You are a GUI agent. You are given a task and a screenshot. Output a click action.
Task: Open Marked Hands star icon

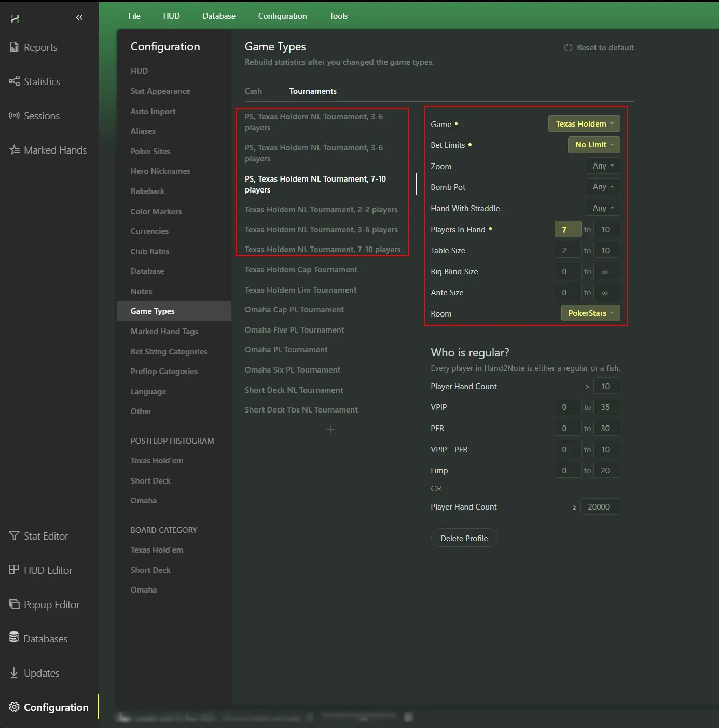point(14,150)
